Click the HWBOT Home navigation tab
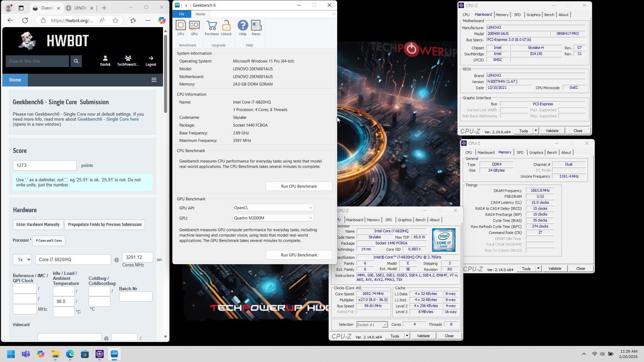The image size is (644, 362). click(15, 80)
